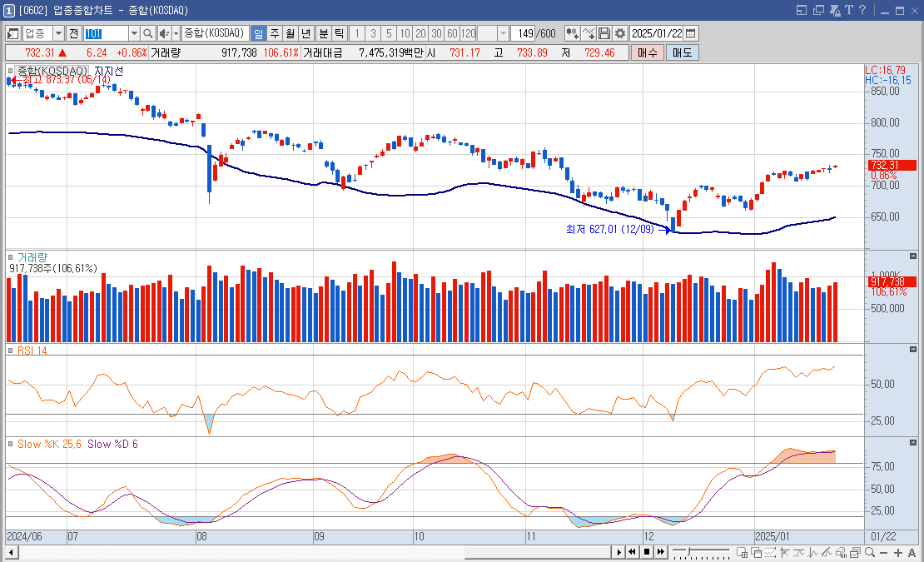
Task: Click the date field 2025/01/22
Action: point(657,33)
